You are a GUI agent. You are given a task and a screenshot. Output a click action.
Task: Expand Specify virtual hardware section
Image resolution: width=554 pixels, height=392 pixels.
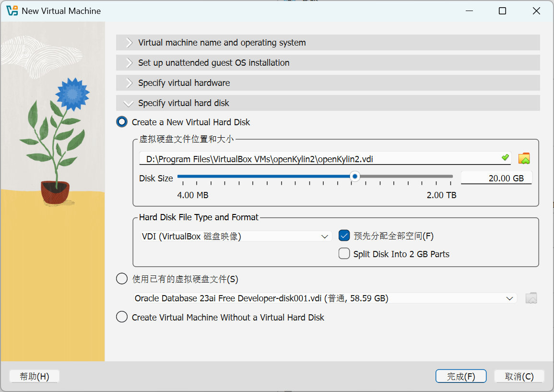click(328, 83)
